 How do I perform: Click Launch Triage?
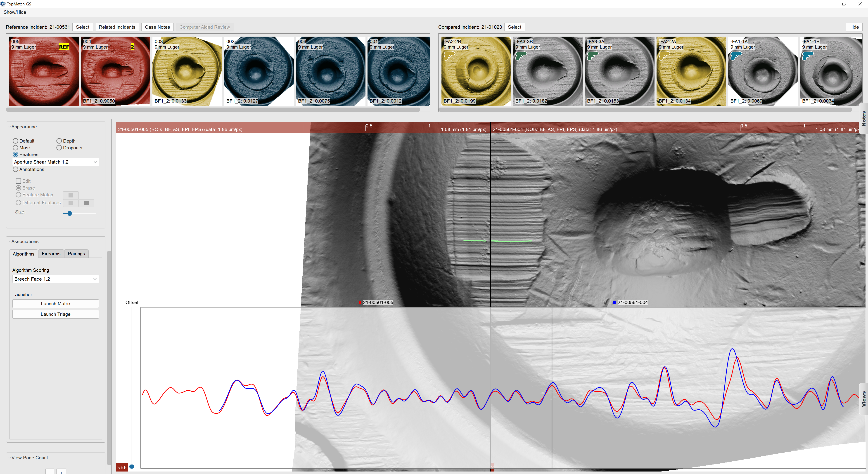click(x=56, y=314)
